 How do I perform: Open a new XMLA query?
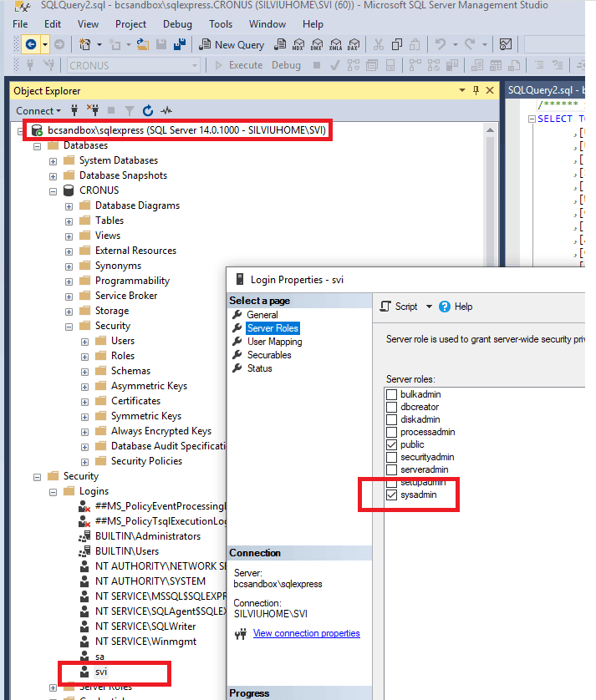(x=335, y=44)
